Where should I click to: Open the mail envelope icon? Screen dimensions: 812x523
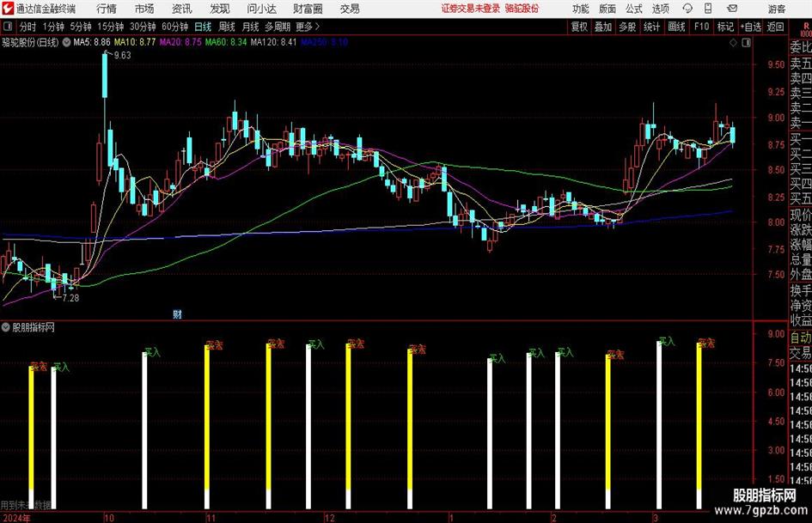(732, 9)
